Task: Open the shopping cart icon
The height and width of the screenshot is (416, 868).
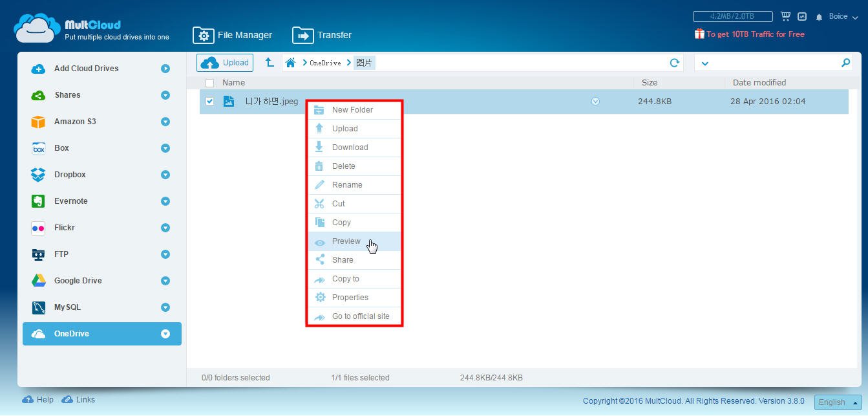Action: (786, 16)
